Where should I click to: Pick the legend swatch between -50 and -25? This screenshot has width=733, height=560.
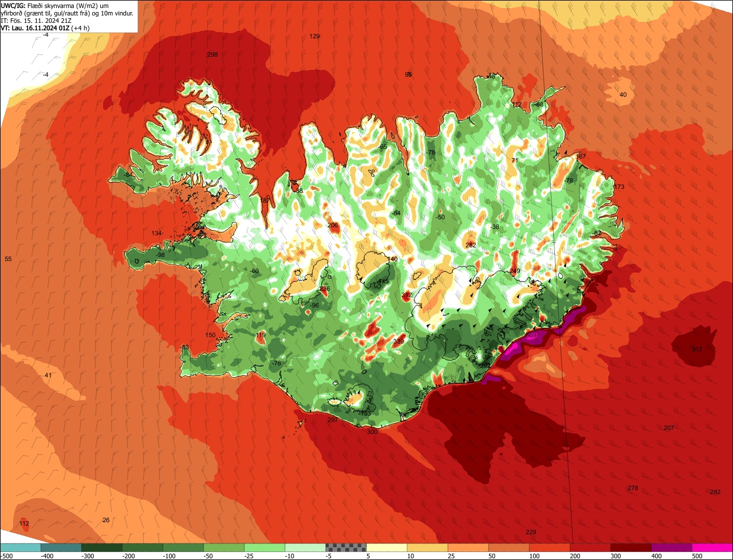click(x=224, y=547)
